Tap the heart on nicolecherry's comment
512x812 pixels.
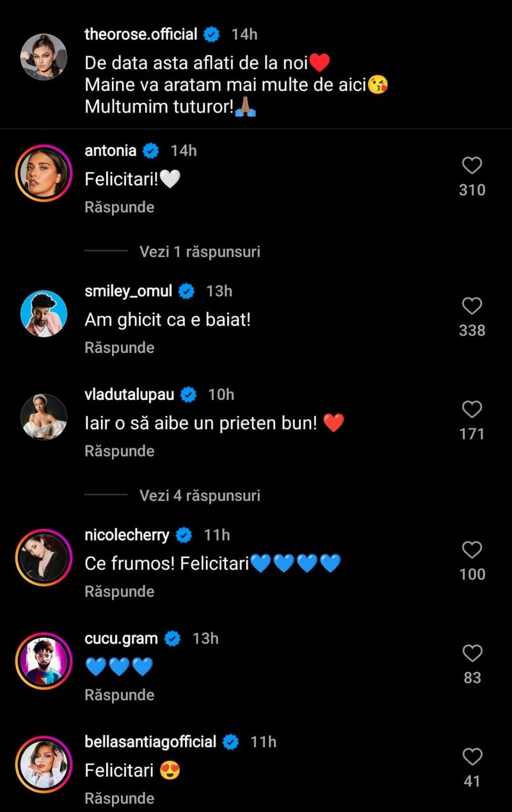(x=472, y=550)
